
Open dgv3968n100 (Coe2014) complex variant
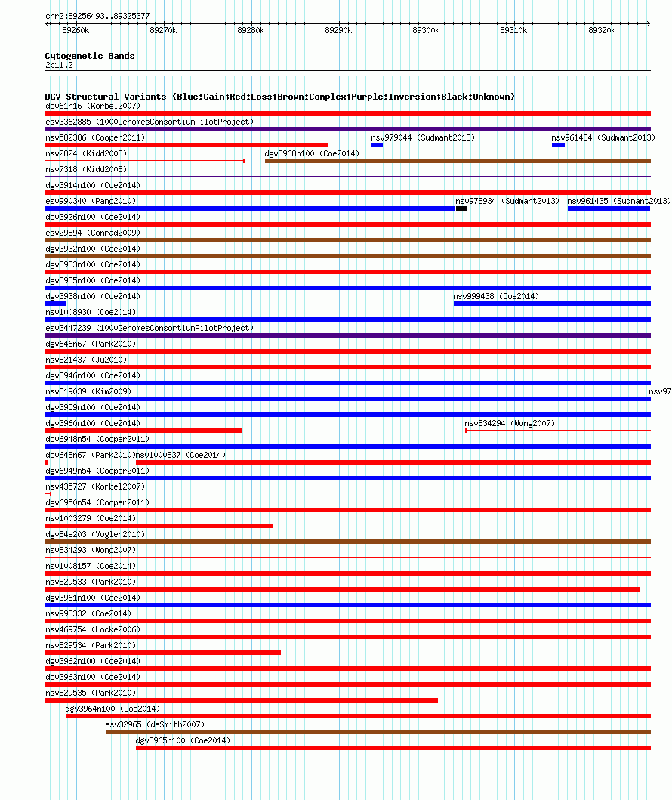[312, 153]
